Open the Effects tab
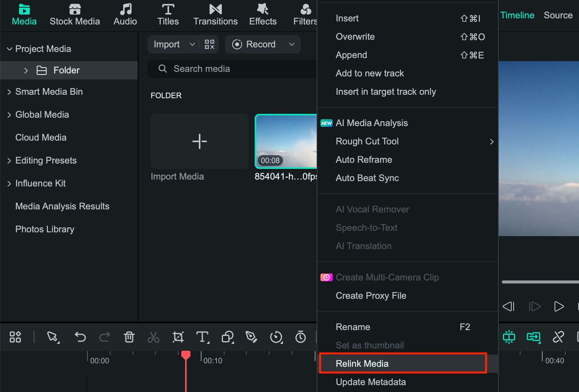This screenshot has width=579, height=392. pyautogui.click(x=263, y=15)
